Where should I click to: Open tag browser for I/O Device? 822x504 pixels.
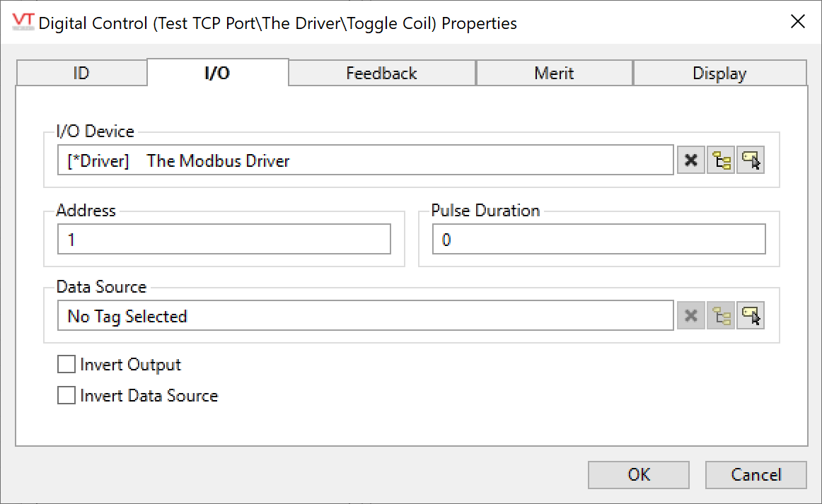721,160
